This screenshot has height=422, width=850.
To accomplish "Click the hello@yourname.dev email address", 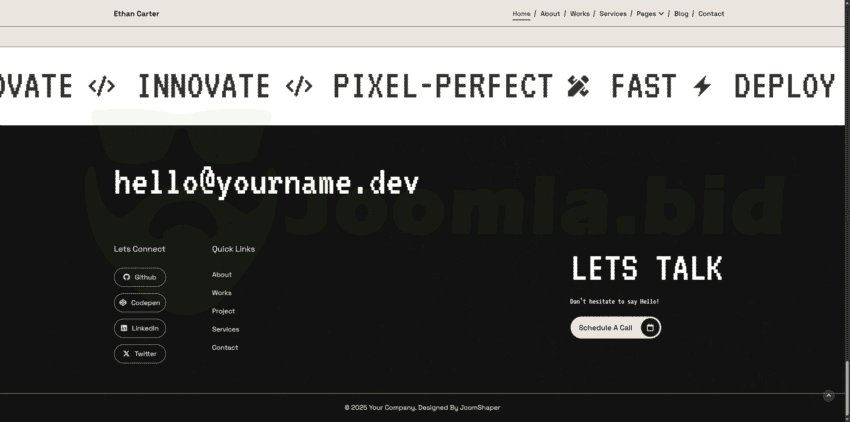I will (x=266, y=183).
